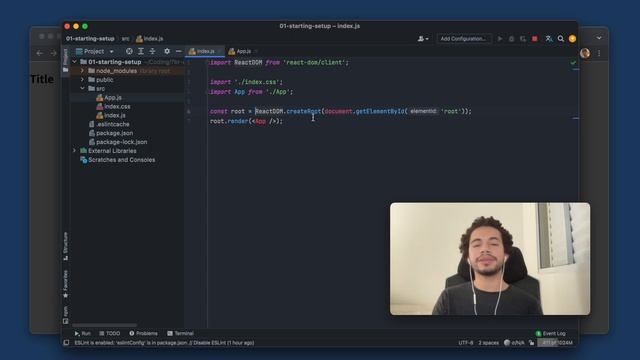Open the Problems tool window
This screenshot has height=360, width=640.
pyautogui.click(x=143, y=333)
